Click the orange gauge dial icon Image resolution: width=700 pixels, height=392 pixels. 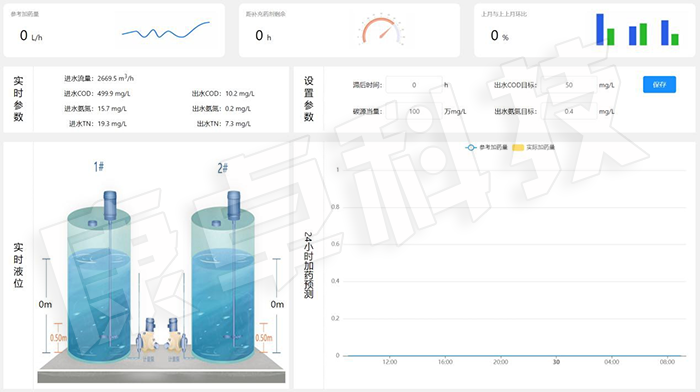click(381, 30)
